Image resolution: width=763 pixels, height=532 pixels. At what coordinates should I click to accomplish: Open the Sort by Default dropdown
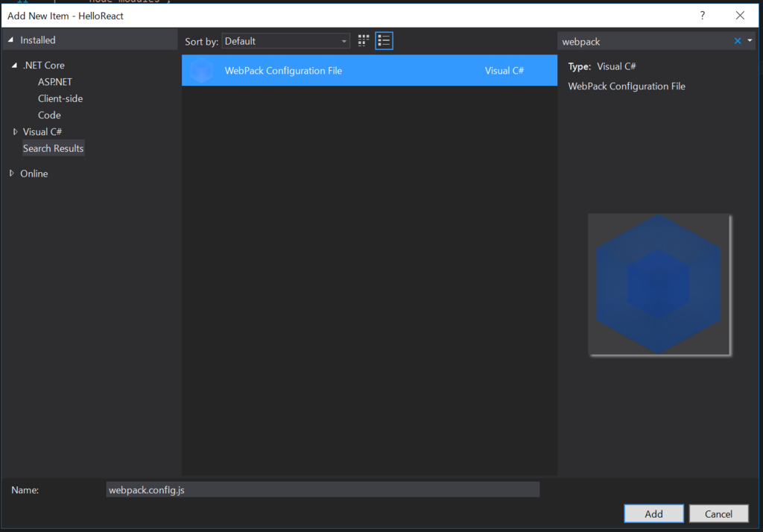[x=285, y=41]
